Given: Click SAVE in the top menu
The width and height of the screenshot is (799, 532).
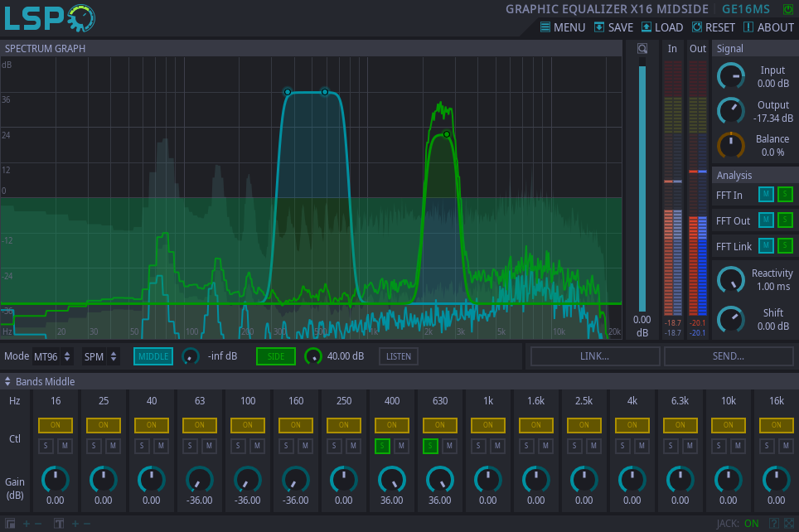Looking at the screenshot, I should pyautogui.click(x=613, y=27).
